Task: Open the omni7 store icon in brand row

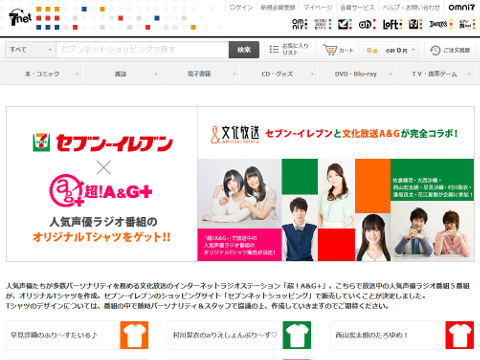Action: pos(300,24)
